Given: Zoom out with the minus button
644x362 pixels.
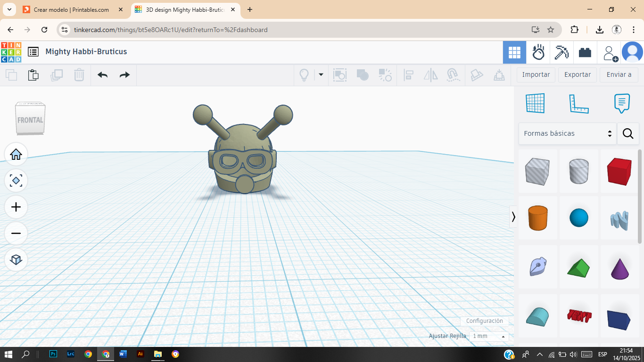Looking at the screenshot, I should (16, 233).
